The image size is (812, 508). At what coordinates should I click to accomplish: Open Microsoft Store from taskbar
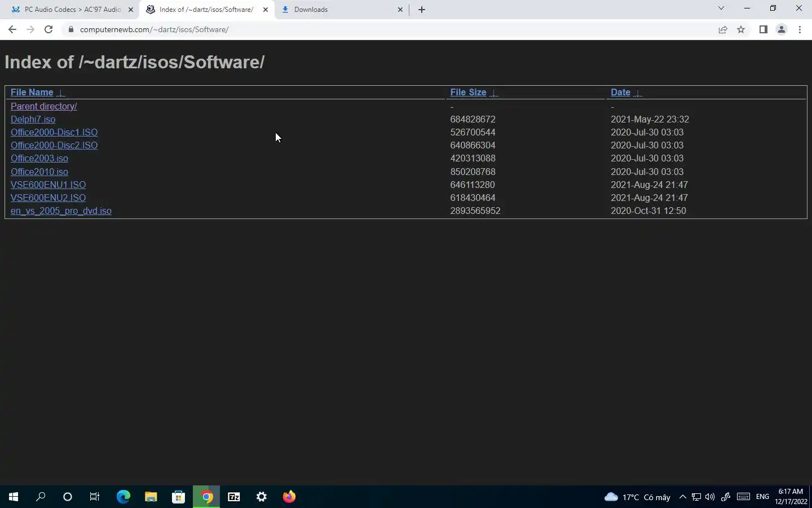pyautogui.click(x=178, y=497)
